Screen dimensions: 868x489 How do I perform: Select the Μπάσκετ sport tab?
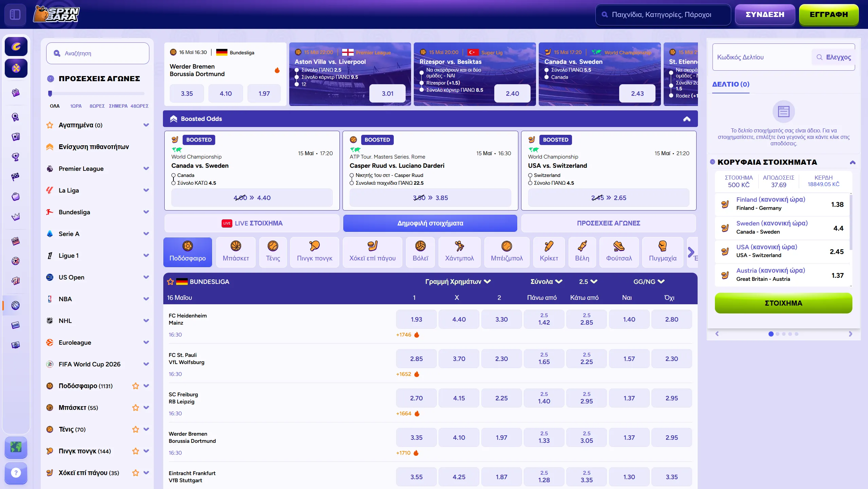(236, 252)
